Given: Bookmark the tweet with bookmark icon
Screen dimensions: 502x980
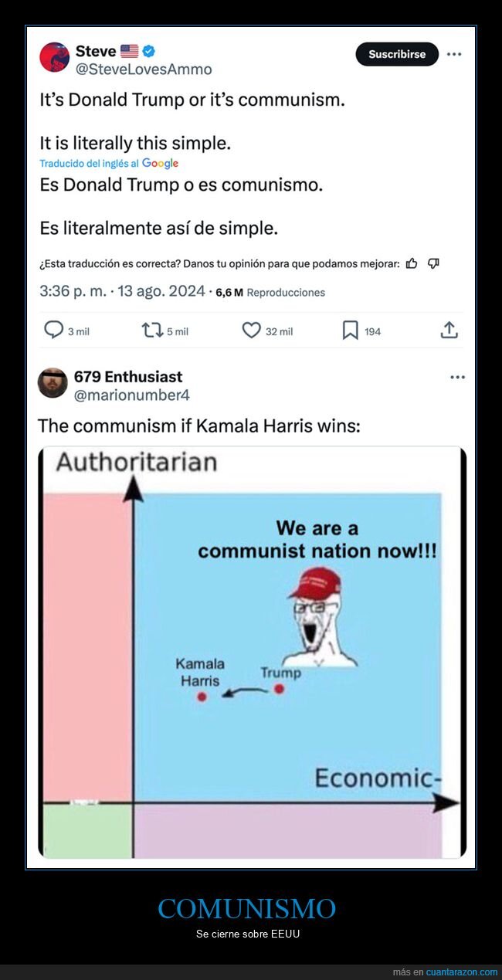Looking at the screenshot, I should click(x=350, y=331).
